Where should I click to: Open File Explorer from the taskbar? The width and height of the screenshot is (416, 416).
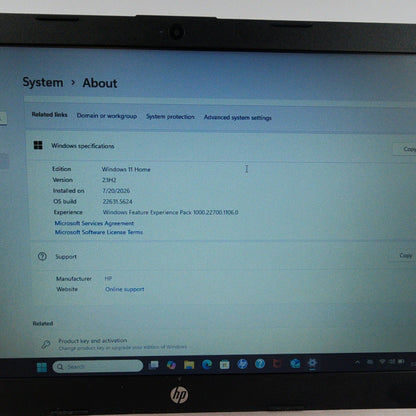pos(189,365)
